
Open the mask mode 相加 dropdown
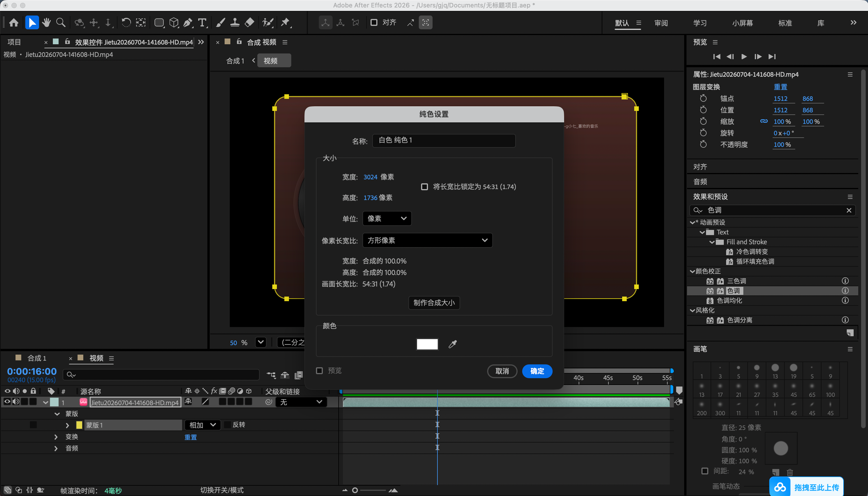pos(202,425)
